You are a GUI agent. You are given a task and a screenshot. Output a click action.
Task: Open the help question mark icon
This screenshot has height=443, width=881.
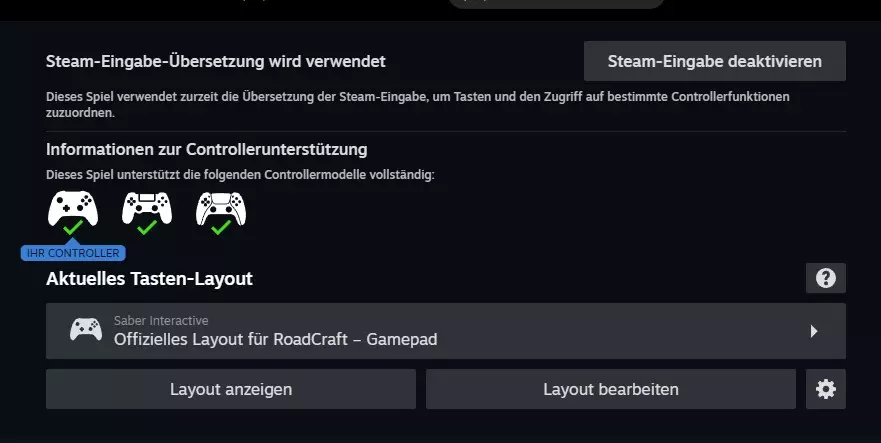[825, 278]
